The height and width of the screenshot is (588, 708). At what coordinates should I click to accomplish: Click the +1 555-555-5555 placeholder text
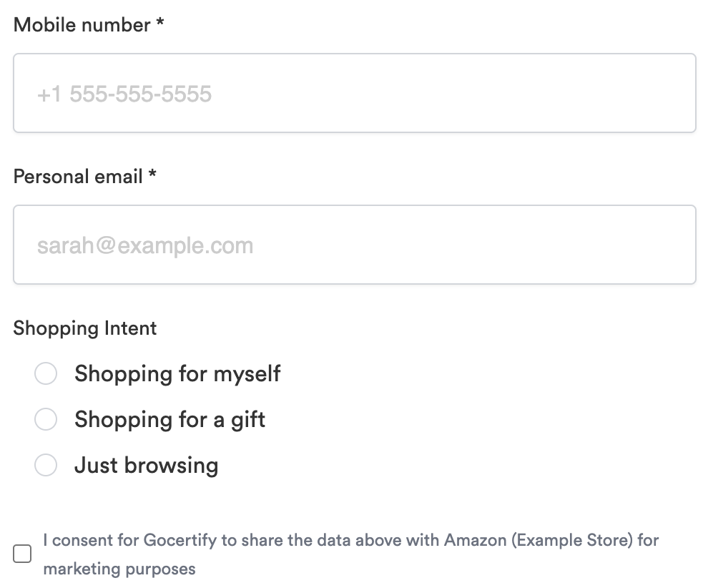click(124, 94)
